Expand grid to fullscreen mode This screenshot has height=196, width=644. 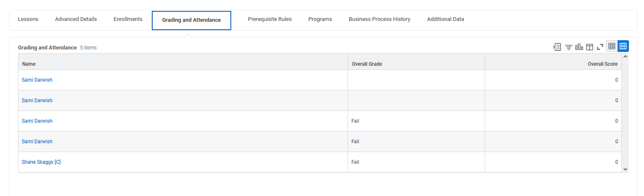coord(600,47)
